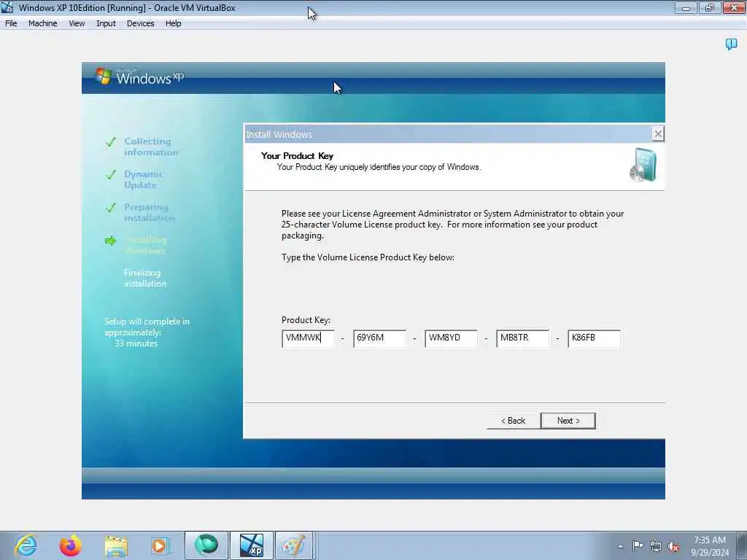747x560 pixels.
Task: Close the Install Windows dialog
Action: click(658, 134)
